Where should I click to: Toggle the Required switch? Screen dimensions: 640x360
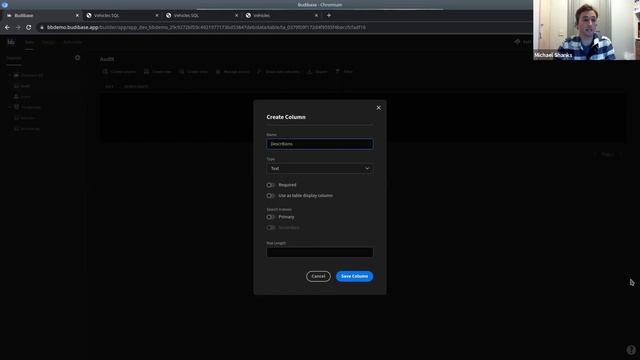click(x=270, y=185)
